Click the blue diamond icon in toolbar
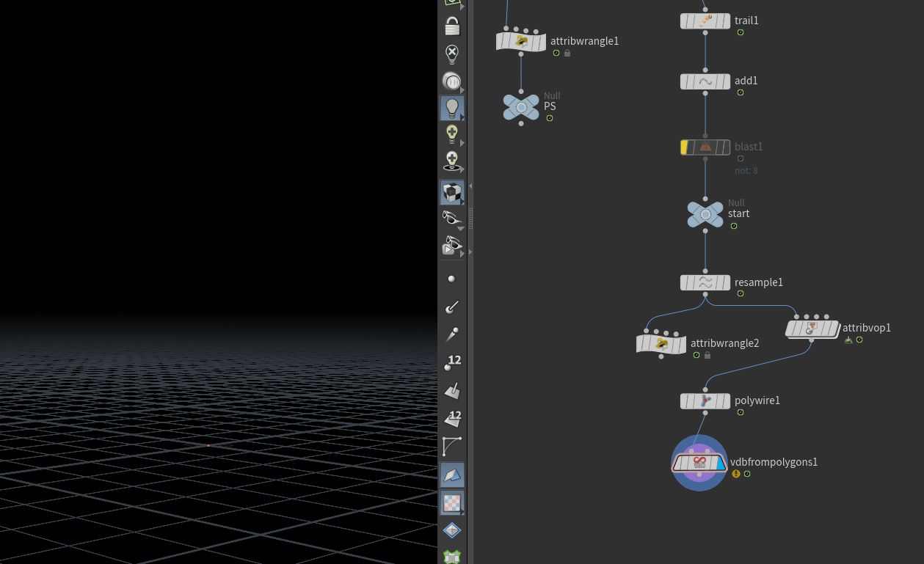This screenshot has height=564, width=924. (452, 530)
